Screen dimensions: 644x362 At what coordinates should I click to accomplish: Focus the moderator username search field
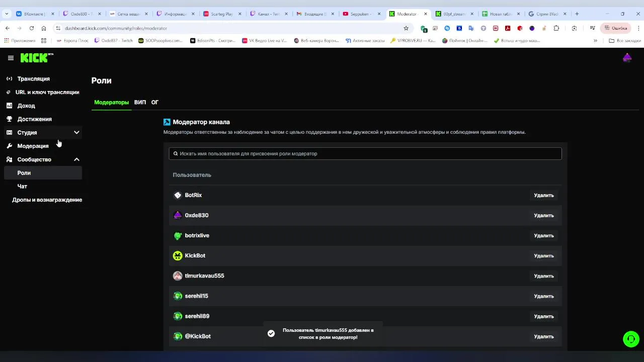coord(365,153)
